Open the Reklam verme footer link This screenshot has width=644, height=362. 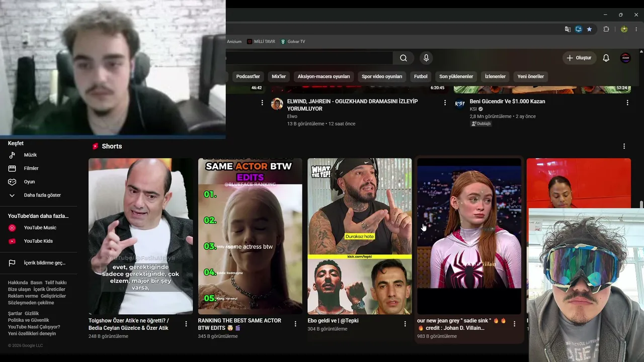pos(23,296)
